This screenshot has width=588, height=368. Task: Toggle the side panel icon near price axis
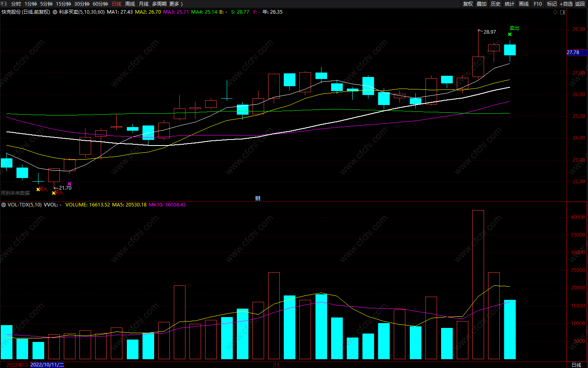point(563,12)
